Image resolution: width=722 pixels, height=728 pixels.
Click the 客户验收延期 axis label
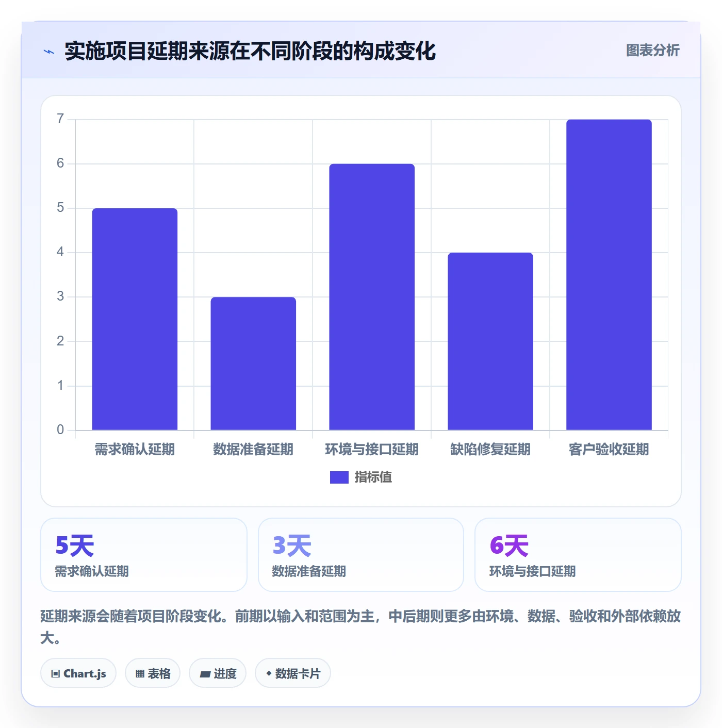click(609, 450)
